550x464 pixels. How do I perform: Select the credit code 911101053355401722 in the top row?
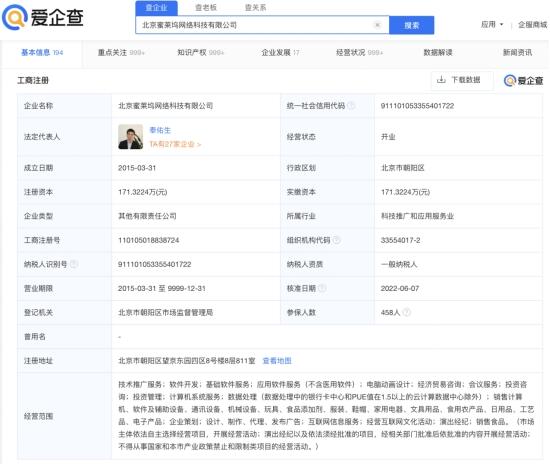(x=417, y=106)
